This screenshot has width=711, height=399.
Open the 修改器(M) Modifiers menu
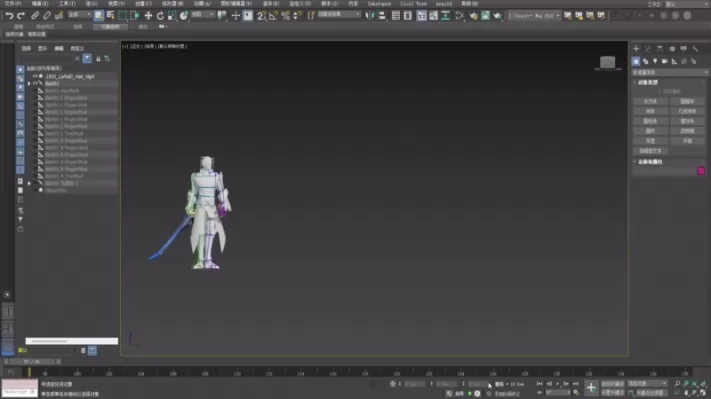(173, 4)
